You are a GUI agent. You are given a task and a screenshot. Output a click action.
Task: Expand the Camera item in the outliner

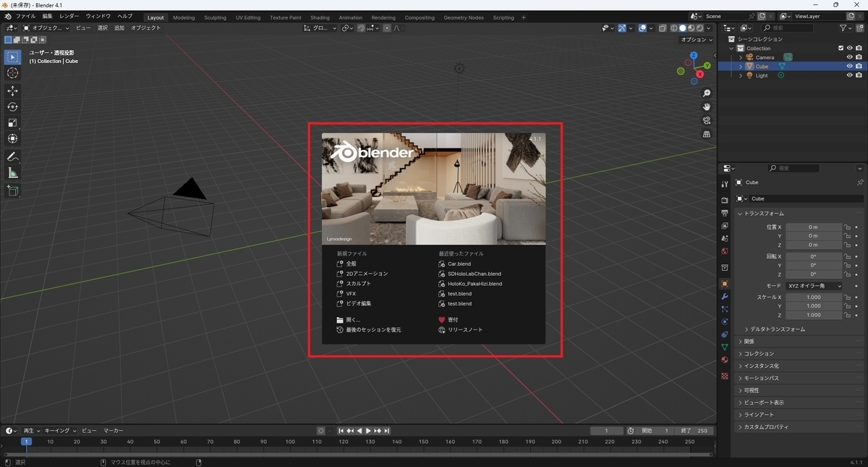[x=741, y=57]
